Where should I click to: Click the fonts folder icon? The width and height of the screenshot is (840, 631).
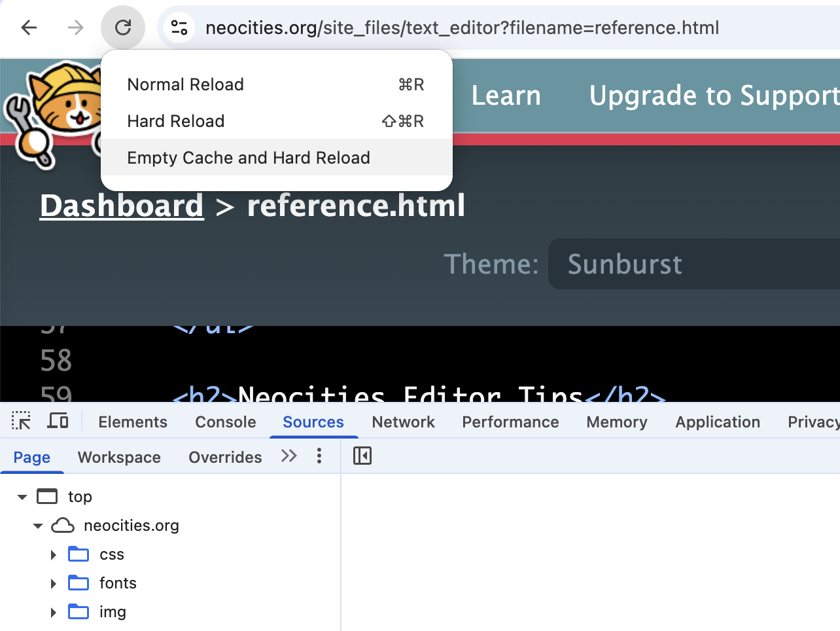click(x=79, y=583)
